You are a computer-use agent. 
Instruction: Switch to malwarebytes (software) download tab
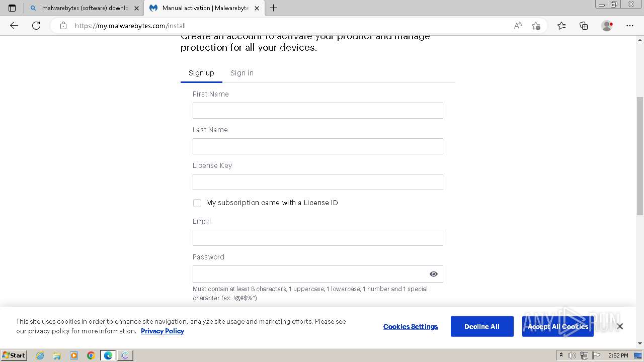click(x=85, y=8)
